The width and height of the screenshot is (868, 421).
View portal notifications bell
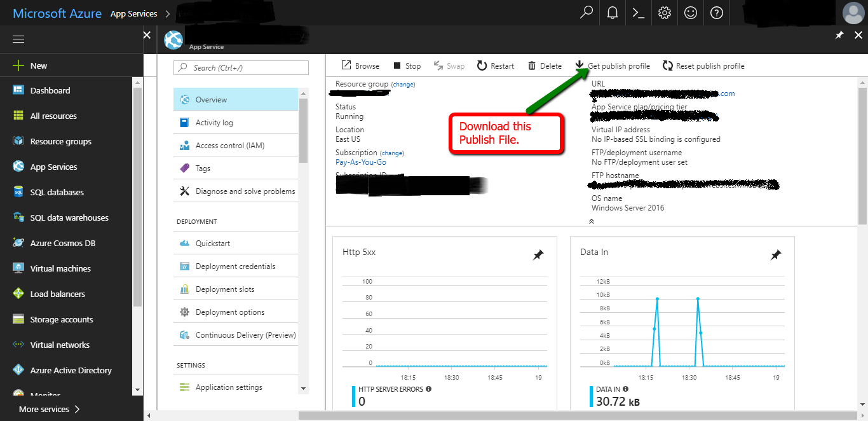click(612, 13)
